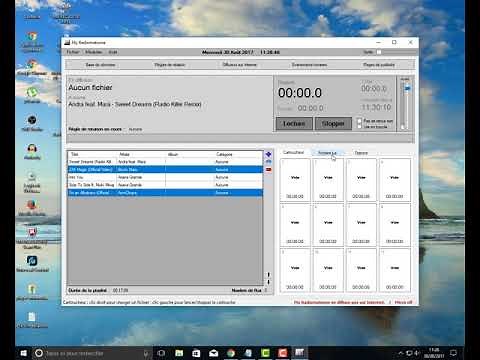480x360 pixels.
Task: Select 'Side To Side ft. Nicki Minaj' row
Action: coord(165,185)
